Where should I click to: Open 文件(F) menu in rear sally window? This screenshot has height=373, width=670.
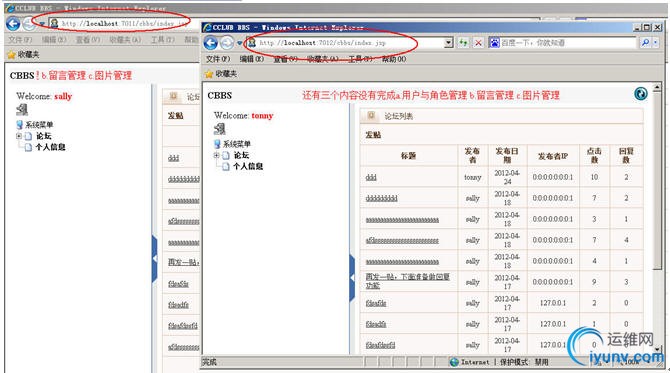pos(21,40)
